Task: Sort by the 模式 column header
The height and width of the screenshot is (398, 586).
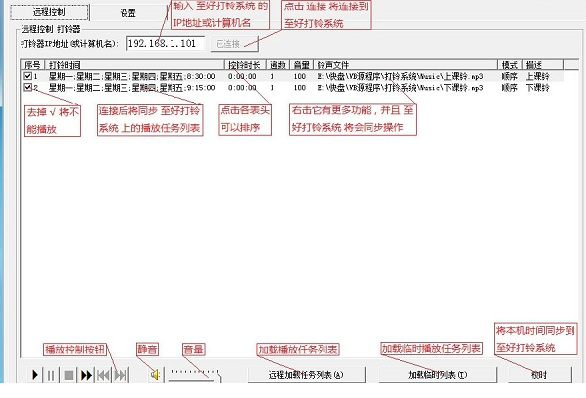Action: coord(510,65)
